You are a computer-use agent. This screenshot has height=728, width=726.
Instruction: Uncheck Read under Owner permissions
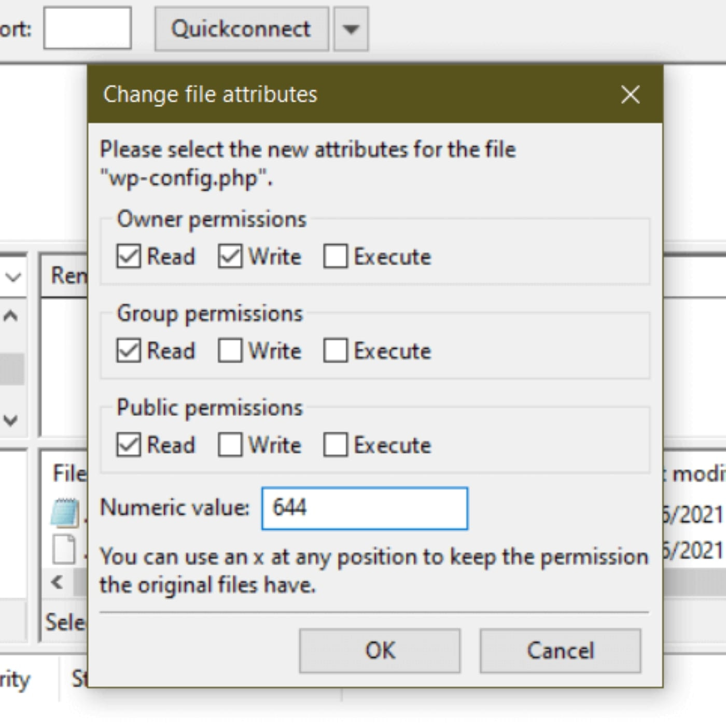[x=128, y=256]
